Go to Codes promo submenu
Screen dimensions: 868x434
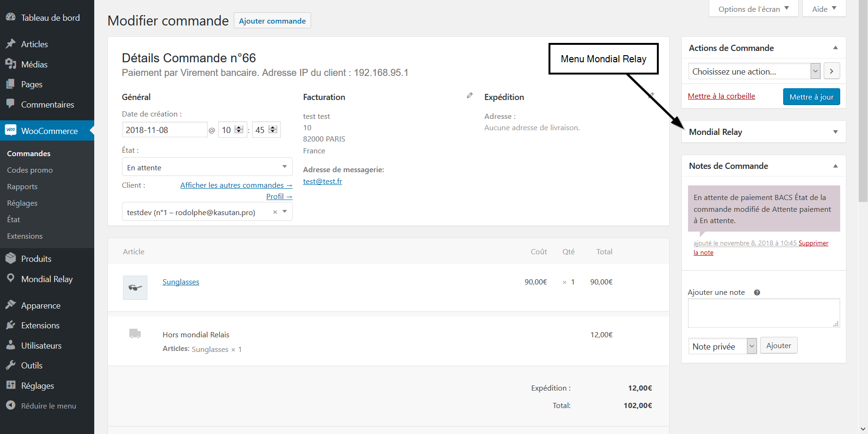[x=30, y=170]
